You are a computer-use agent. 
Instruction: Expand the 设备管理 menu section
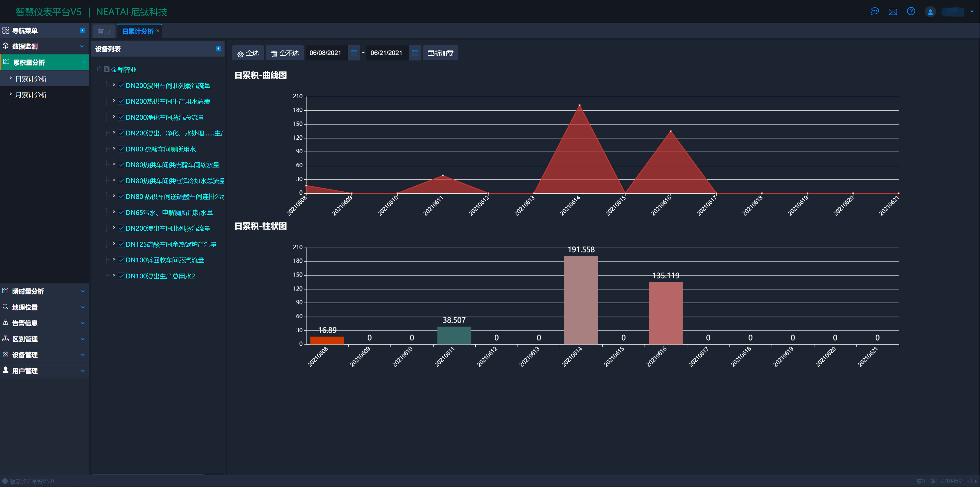point(83,355)
